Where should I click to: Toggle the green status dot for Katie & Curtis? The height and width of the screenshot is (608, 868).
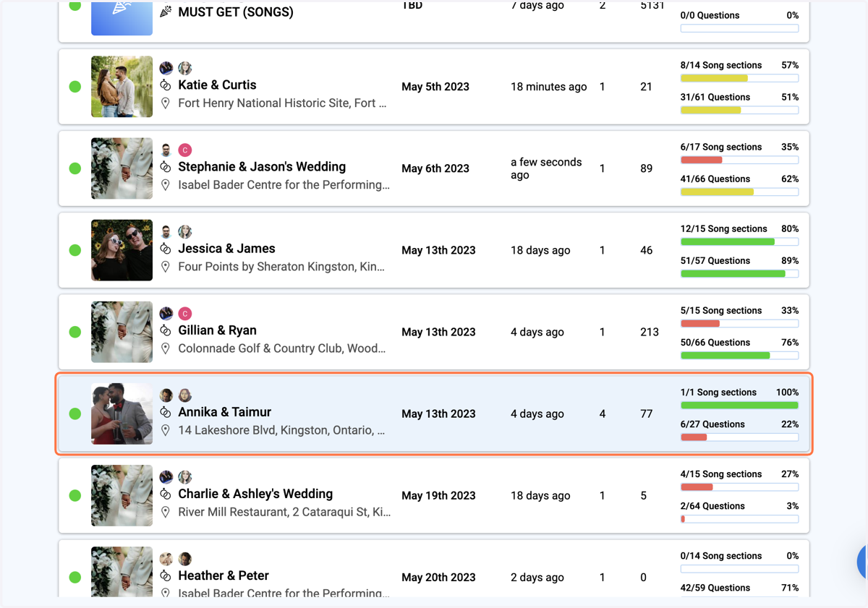(x=75, y=87)
